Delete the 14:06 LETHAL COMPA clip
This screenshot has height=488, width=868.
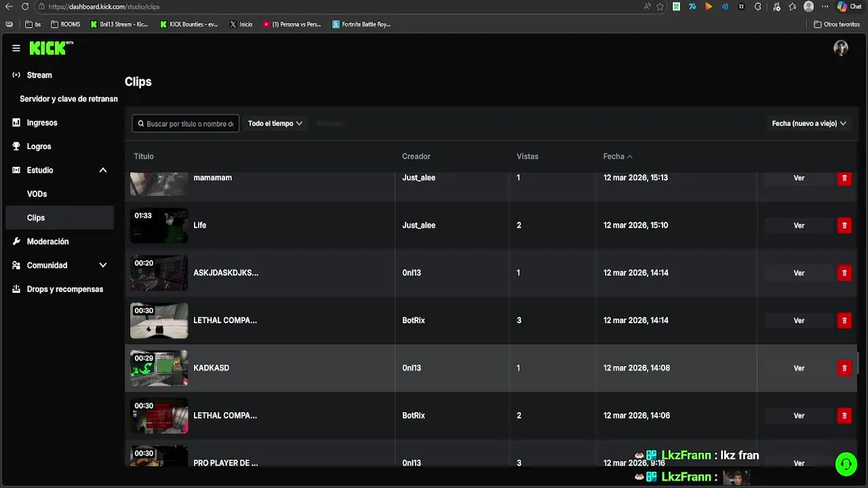click(844, 415)
